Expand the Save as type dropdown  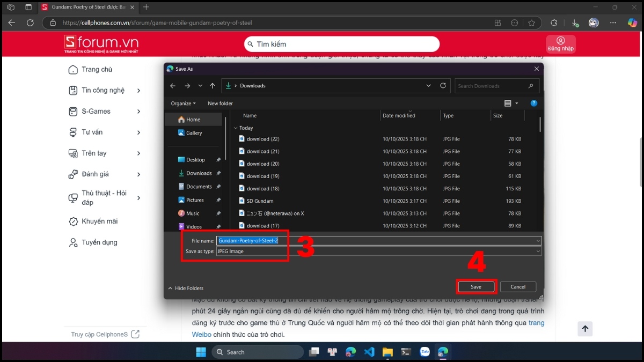click(538, 251)
